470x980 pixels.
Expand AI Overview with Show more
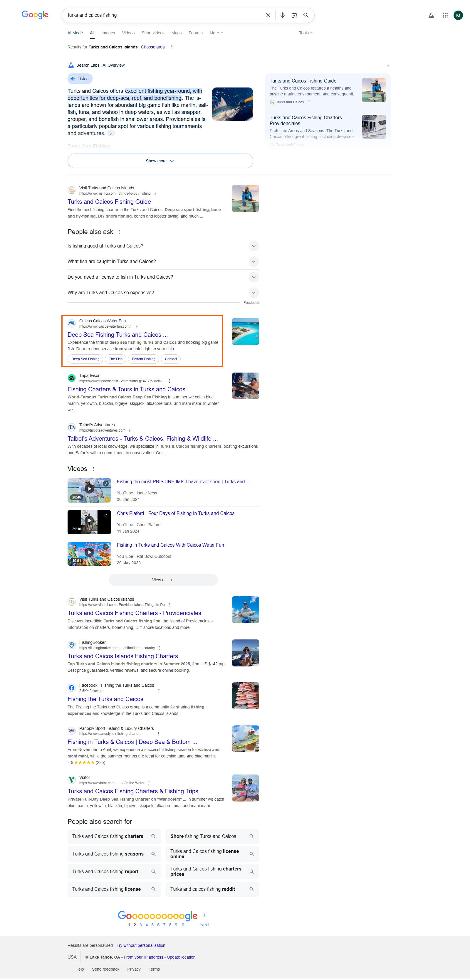(x=160, y=161)
